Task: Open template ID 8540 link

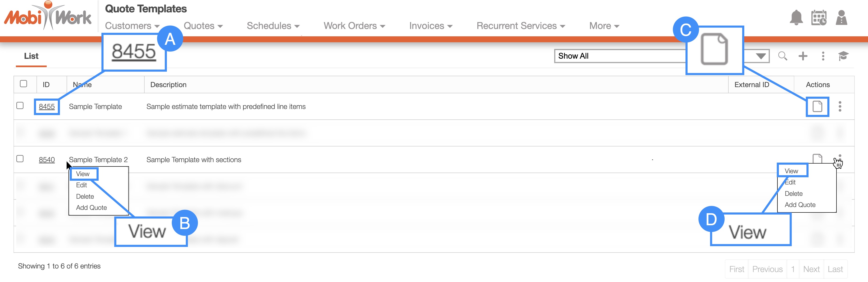Action: point(46,160)
